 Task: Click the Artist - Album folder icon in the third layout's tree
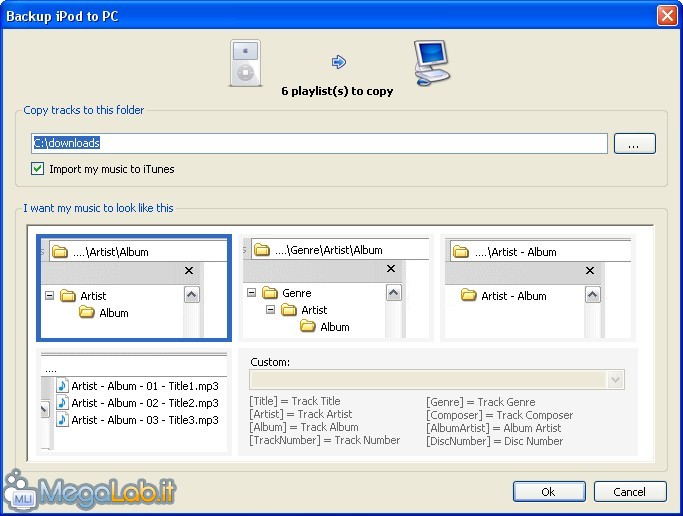(x=468, y=295)
